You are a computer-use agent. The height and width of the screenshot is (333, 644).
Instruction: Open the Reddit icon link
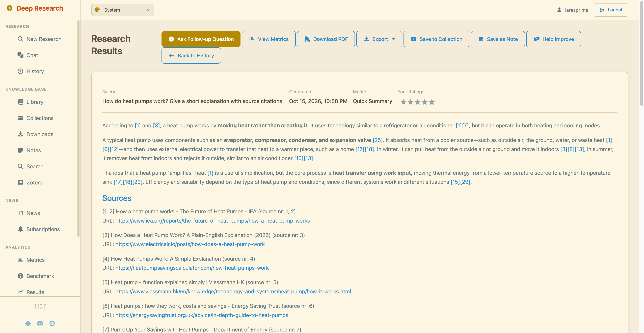[x=52, y=323]
